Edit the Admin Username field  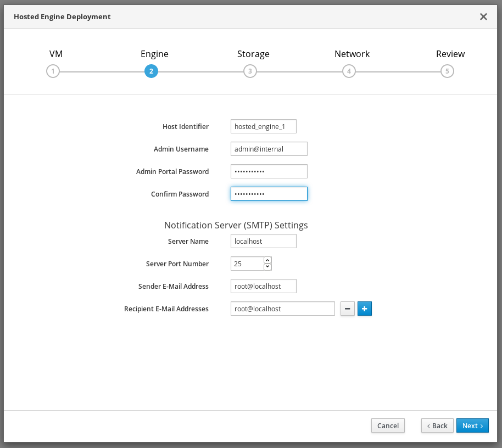click(269, 149)
